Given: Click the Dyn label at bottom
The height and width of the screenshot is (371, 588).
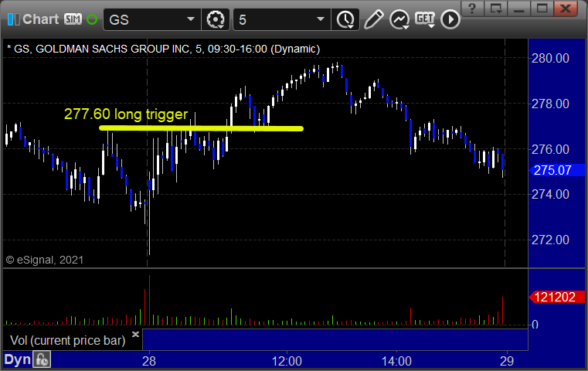Looking at the screenshot, I should click(x=17, y=359).
